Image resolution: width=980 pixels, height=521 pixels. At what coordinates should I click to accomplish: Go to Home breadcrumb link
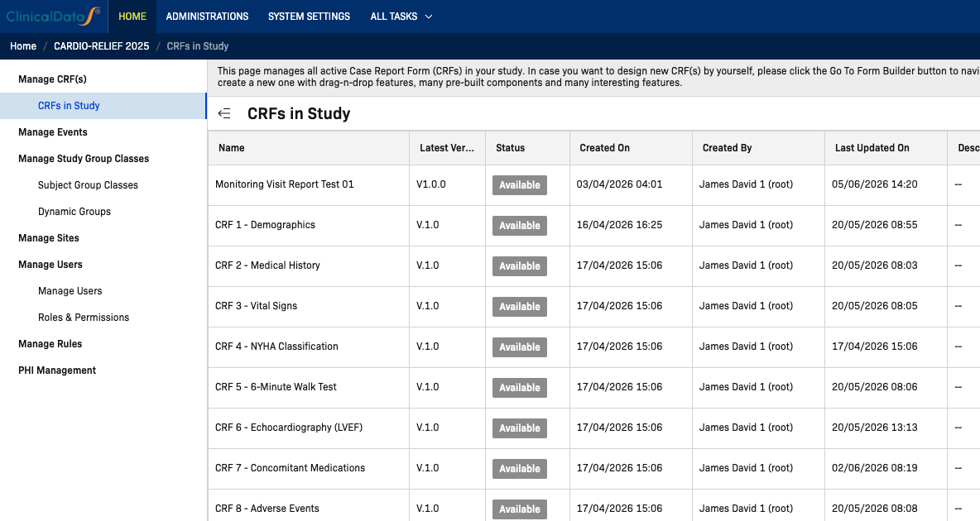[x=23, y=46]
